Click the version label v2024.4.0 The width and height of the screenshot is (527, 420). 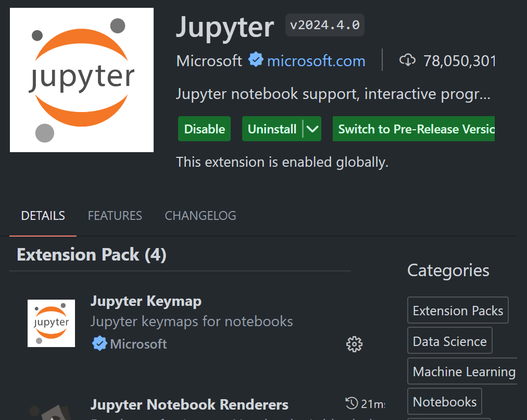[x=324, y=25]
